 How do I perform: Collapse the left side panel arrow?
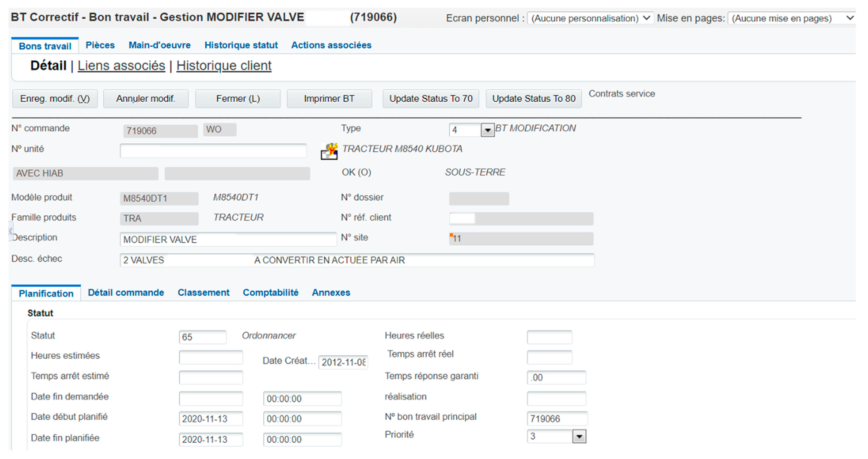coord(10,231)
